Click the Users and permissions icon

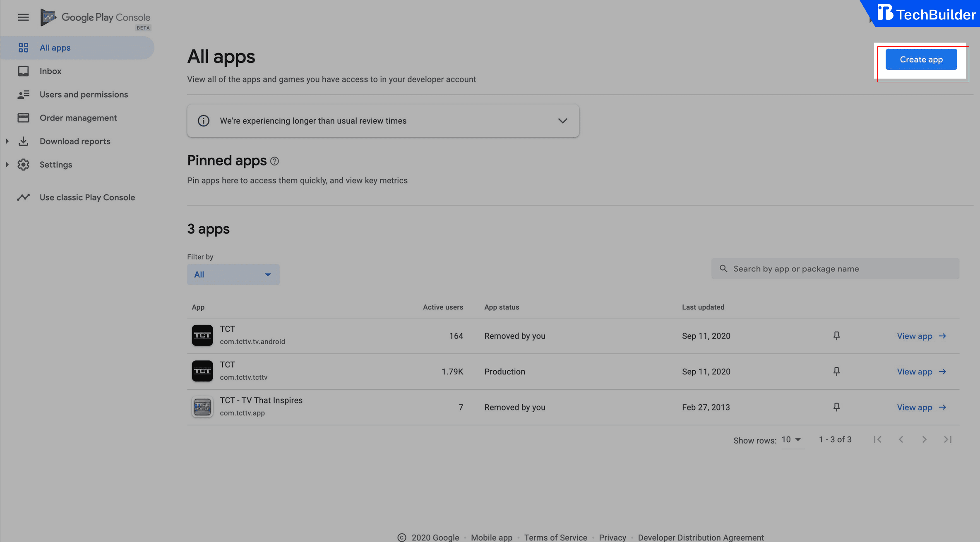click(24, 94)
